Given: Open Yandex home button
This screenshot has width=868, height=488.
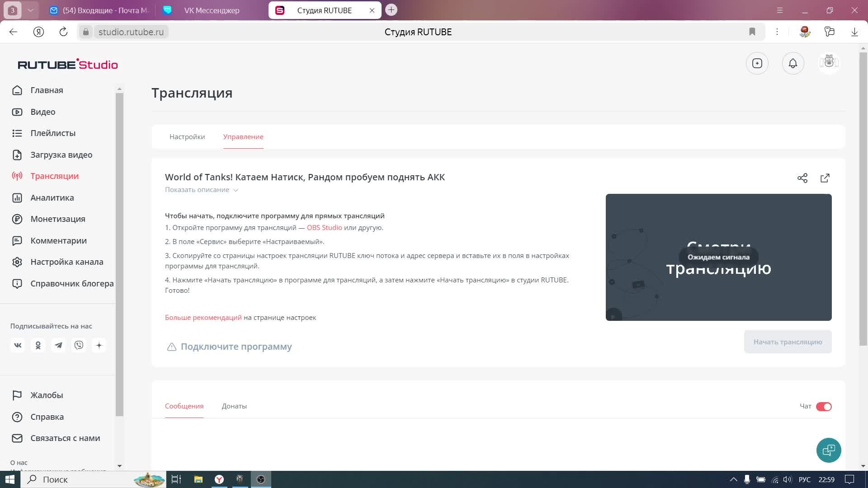Looking at the screenshot, I should click(x=38, y=32).
